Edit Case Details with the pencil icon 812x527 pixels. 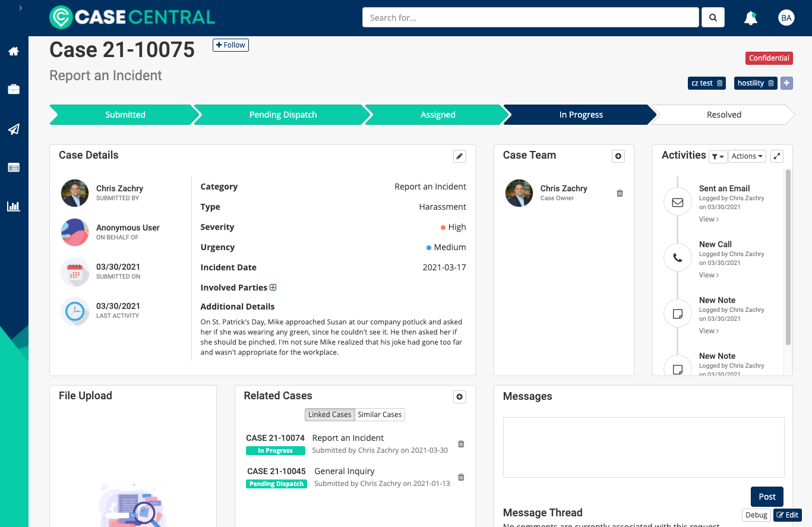pos(460,156)
